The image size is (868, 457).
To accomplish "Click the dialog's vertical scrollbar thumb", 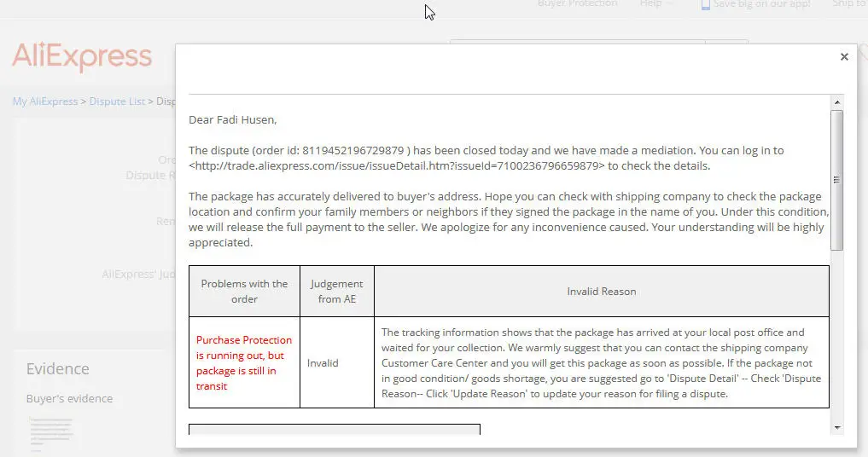I will [837, 180].
